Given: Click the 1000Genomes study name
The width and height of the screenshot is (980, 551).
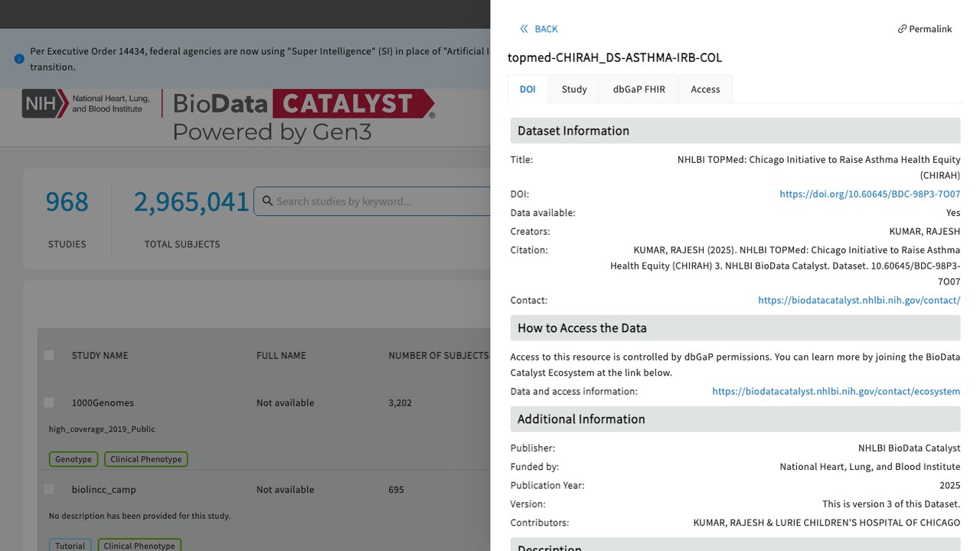Looking at the screenshot, I should tap(103, 403).
